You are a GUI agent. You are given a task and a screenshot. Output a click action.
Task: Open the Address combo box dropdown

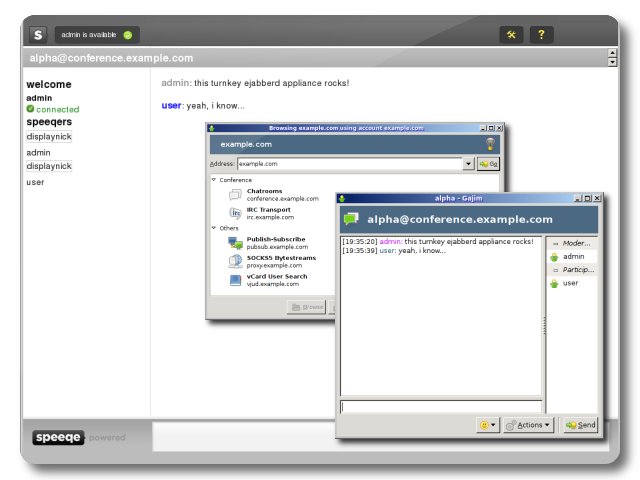tap(469, 163)
